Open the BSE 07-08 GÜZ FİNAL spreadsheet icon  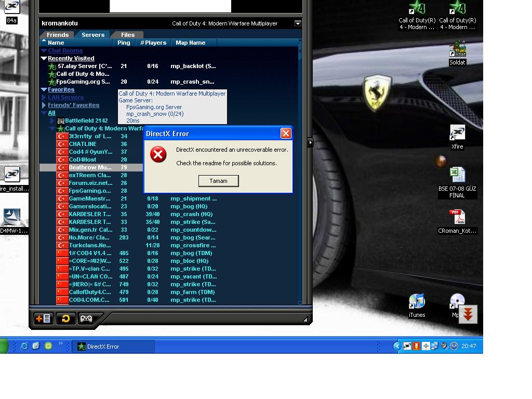tap(457, 182)
